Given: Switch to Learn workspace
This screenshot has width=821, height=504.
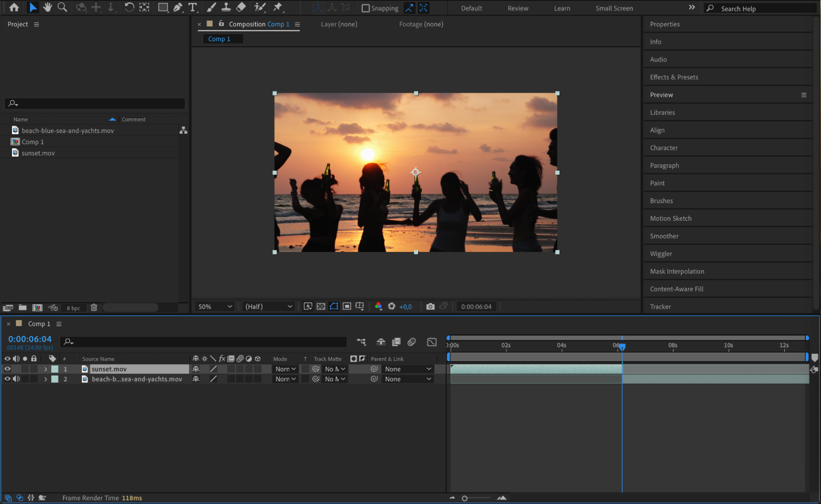Looking at the screenshot, I should tap(562, 8).
